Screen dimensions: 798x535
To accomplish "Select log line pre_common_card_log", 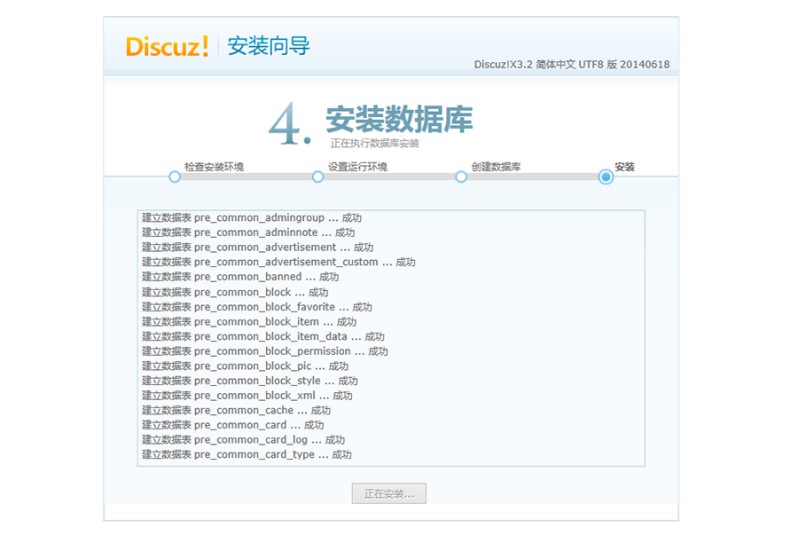I will coord(243,440).
